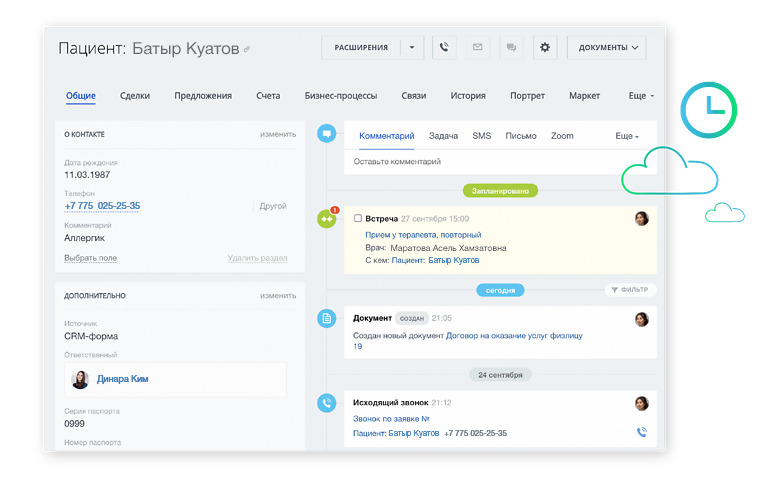Click the phone call icon in header
Screen dimensions: 768x500
[444, 47]
